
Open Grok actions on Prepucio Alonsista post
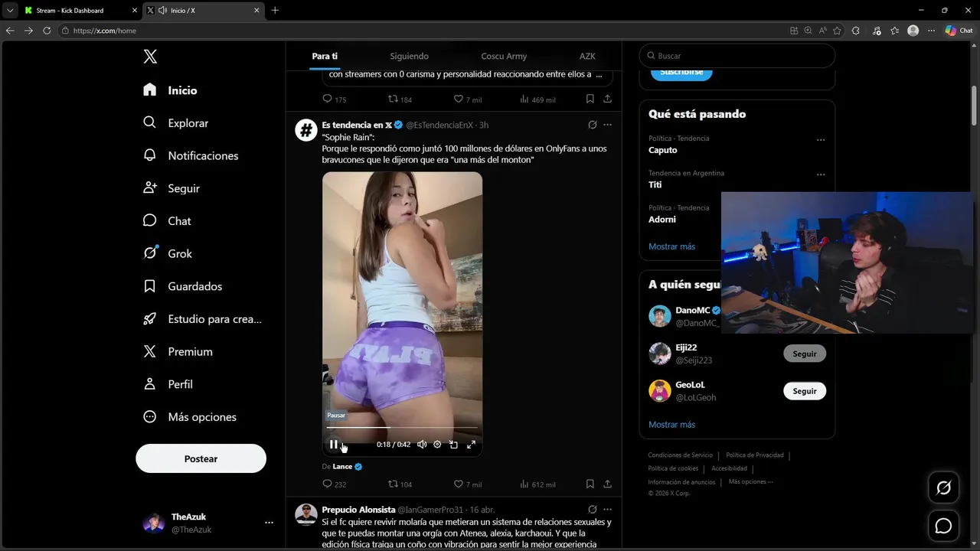592,510
